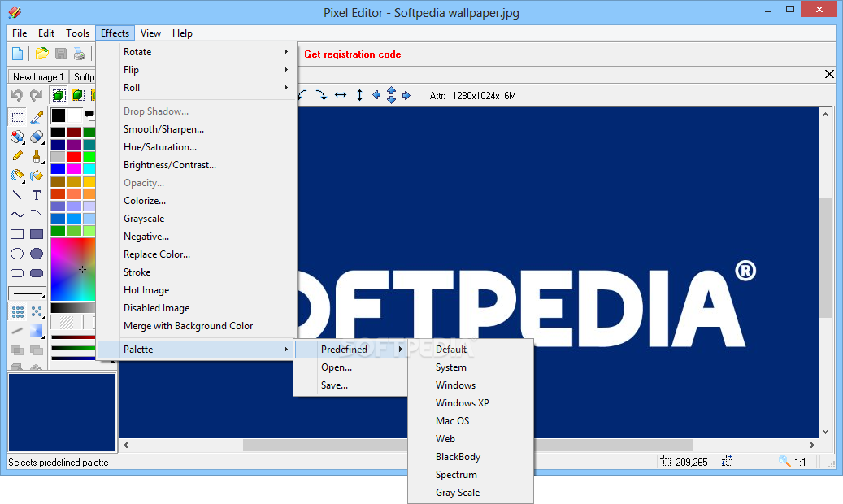Click the flip horizontal double-arrow icon
The height and width of the screenshot is (504, 843).
pyautogui.click(x=341, y=95)
